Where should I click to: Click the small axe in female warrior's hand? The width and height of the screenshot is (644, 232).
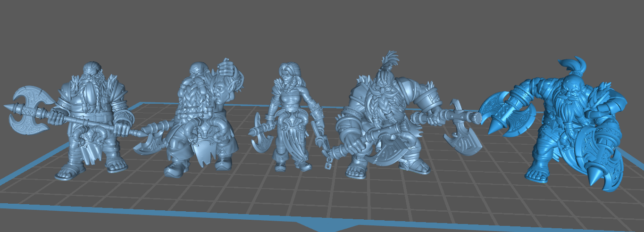(x=259, y=138)
